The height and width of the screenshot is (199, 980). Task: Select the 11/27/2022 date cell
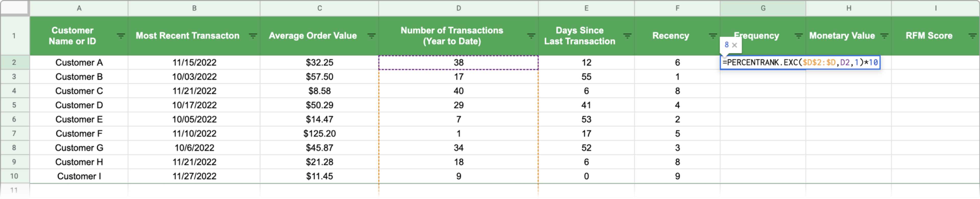click(x=194, y=176)
